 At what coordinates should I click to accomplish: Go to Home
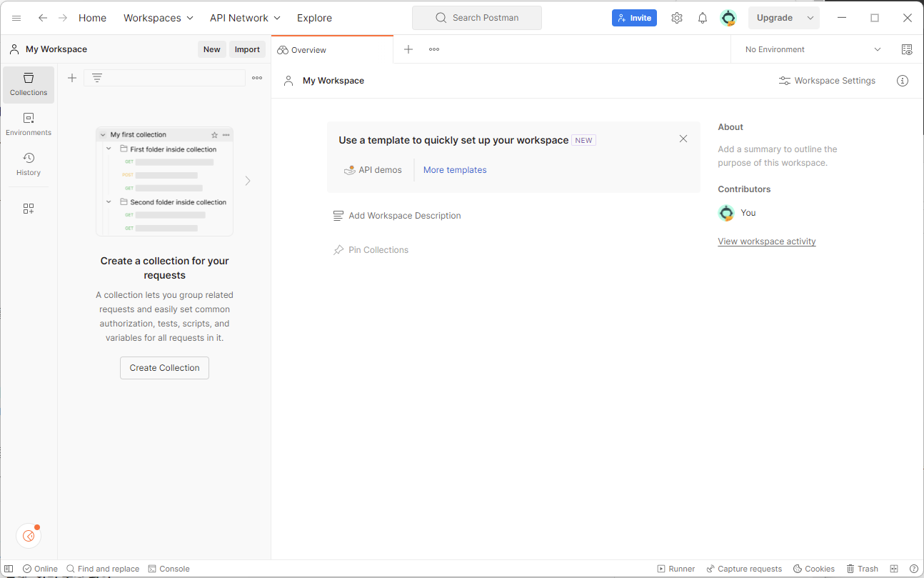(92, 18)
